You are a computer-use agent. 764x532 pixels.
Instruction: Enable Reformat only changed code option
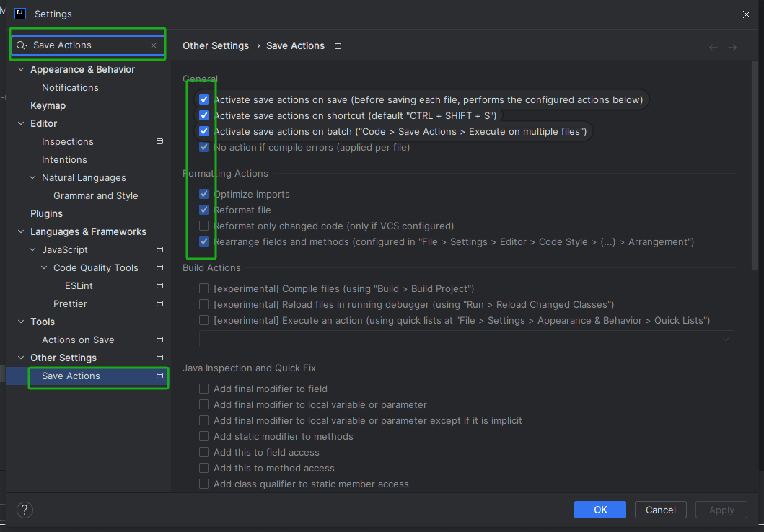point(204,226)
